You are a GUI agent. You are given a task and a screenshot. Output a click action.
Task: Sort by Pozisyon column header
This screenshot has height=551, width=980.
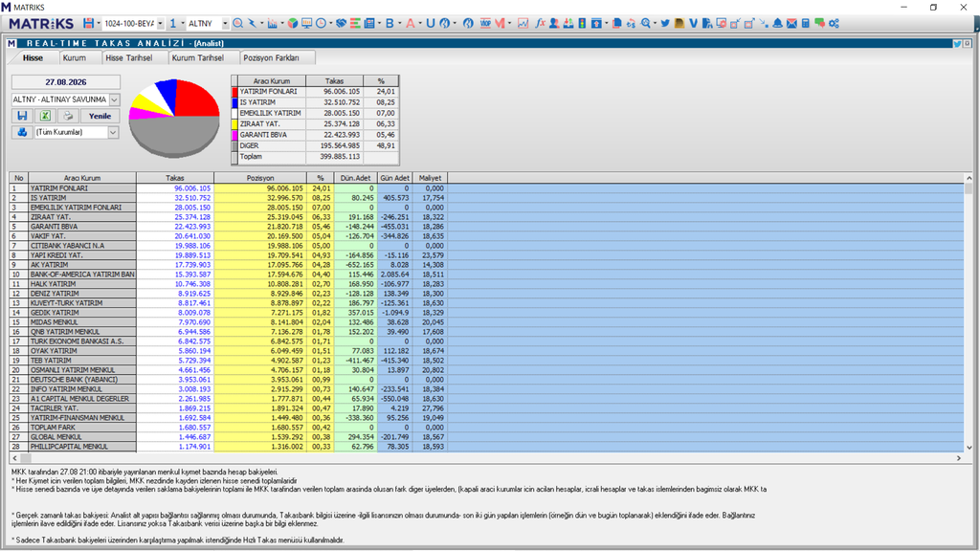tap(260, 178)
